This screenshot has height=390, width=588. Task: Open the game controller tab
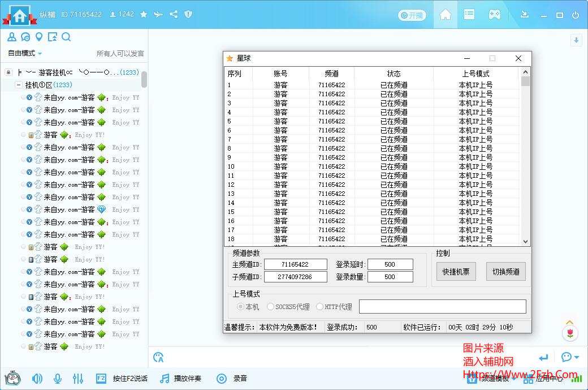[x=494, y=15]
